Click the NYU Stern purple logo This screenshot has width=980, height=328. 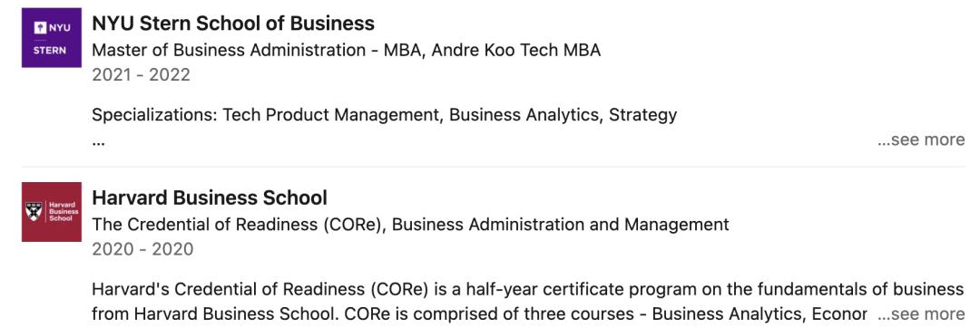coord(51,37)
